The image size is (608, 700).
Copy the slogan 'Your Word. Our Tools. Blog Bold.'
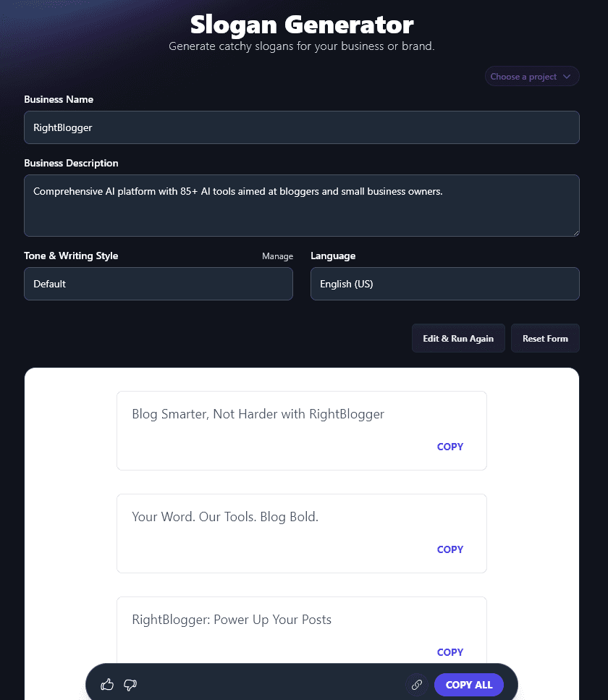point(449,549)
